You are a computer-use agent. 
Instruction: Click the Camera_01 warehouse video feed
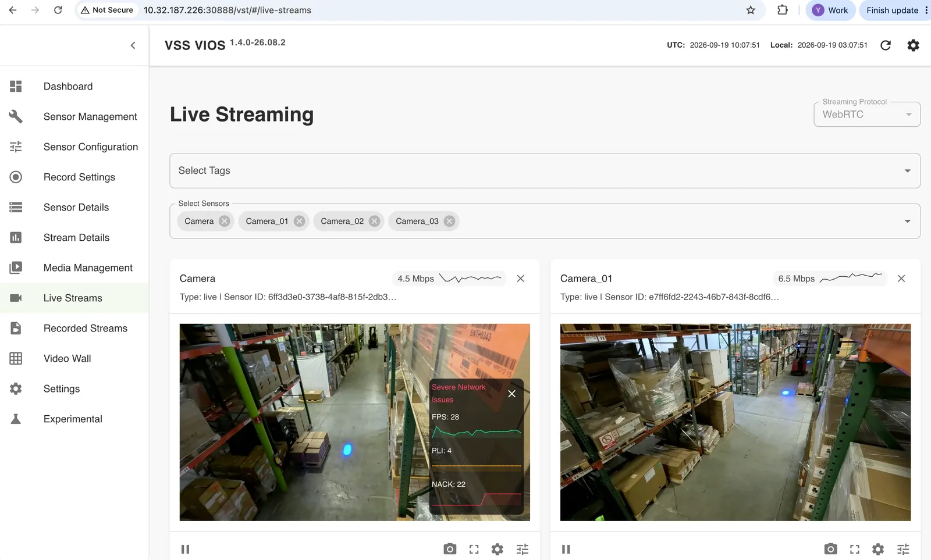point(735,422)
